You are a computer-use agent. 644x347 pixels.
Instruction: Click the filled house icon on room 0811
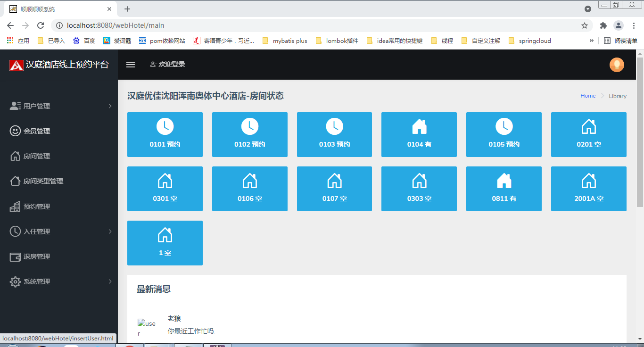(x=504, y=181)
